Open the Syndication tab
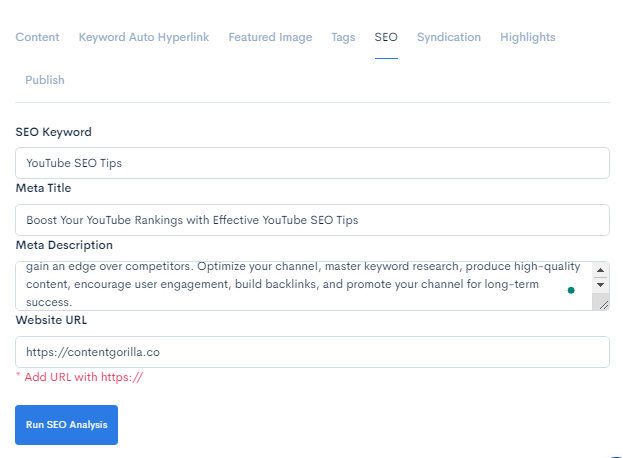This screenshot has width=623, height=458. click(x=449, y=37)
